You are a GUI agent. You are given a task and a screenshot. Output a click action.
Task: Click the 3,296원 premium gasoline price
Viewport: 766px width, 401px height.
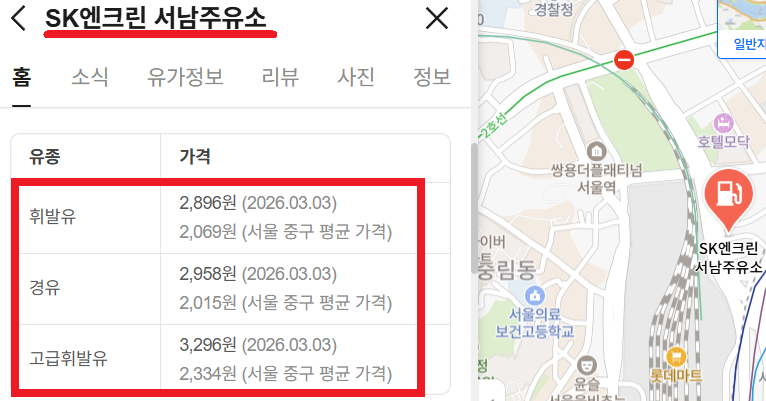point(208,345)
